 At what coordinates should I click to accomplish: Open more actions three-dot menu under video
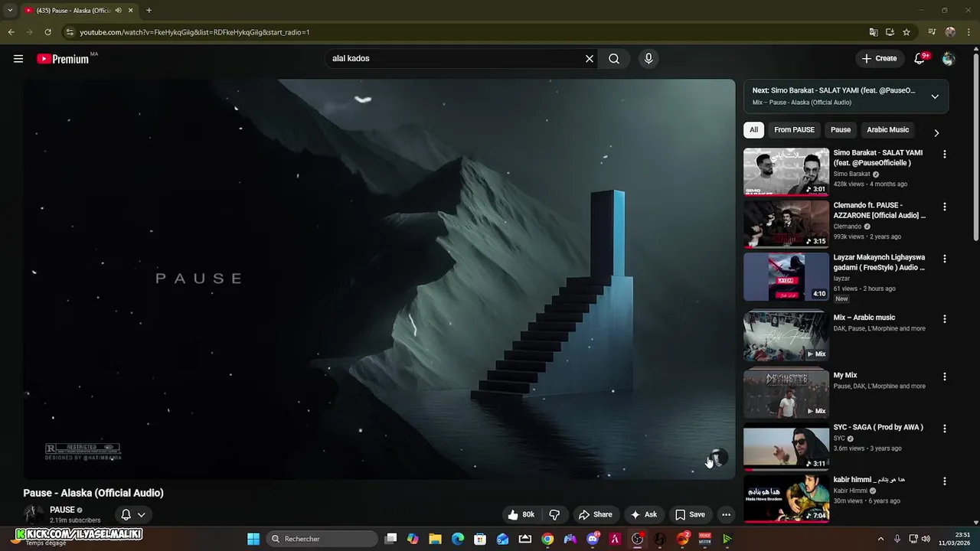click(x=726, y=514)
